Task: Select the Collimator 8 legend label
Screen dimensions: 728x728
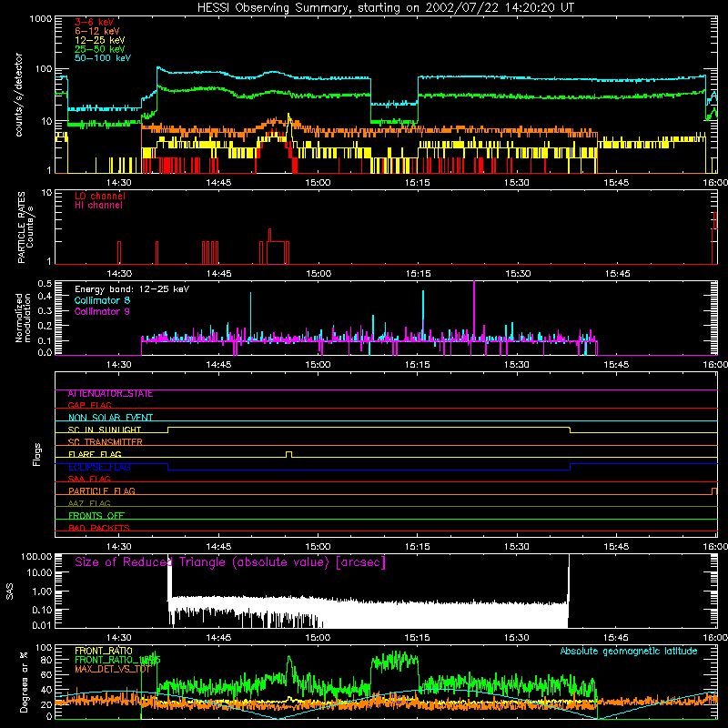Action: coord(102,300)
